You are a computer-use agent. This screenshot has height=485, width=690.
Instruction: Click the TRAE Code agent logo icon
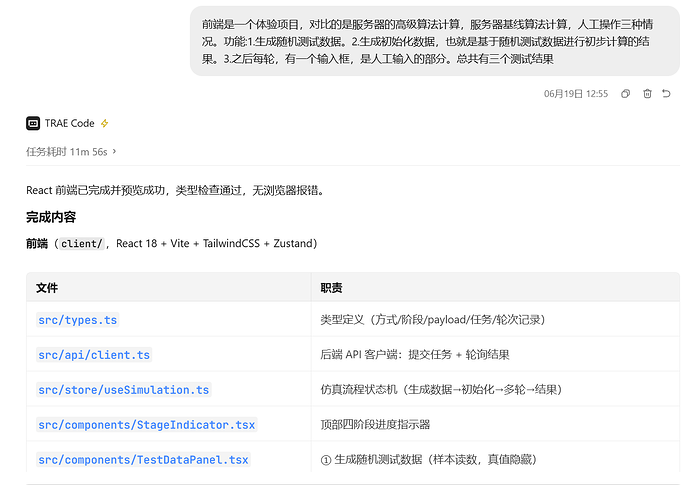tap(33, 123)
